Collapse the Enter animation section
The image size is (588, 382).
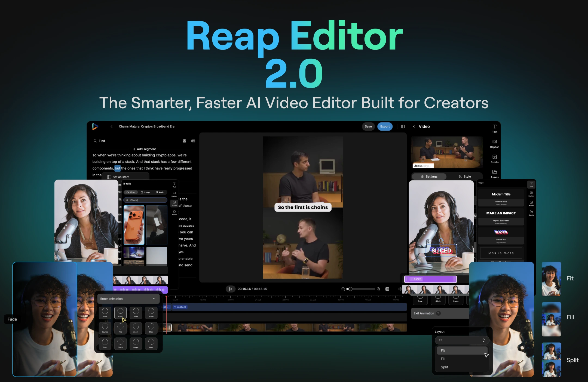[154, 299]
